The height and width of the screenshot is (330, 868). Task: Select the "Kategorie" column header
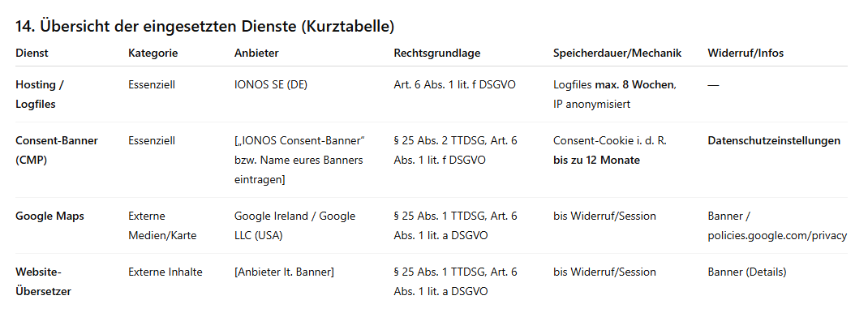point(153,54)
